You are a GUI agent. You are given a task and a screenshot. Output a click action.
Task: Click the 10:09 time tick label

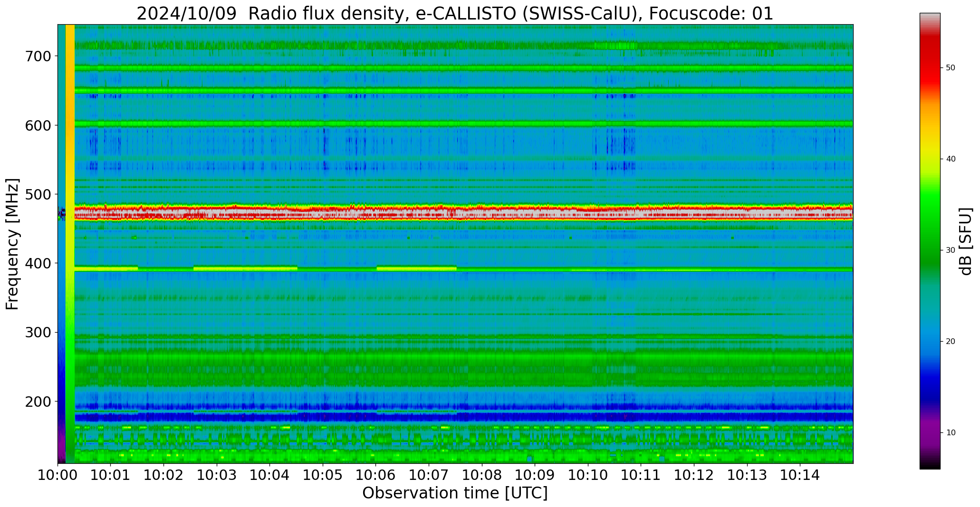click(535, 475)
